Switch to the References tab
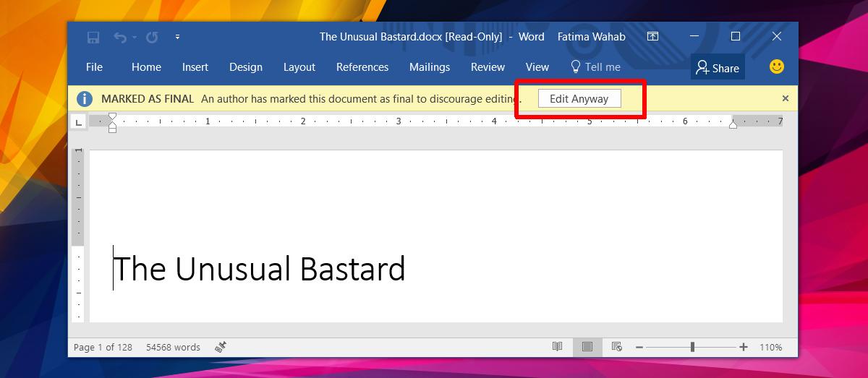The height and width of the screenshot is (378, 868). click(362, 66)
